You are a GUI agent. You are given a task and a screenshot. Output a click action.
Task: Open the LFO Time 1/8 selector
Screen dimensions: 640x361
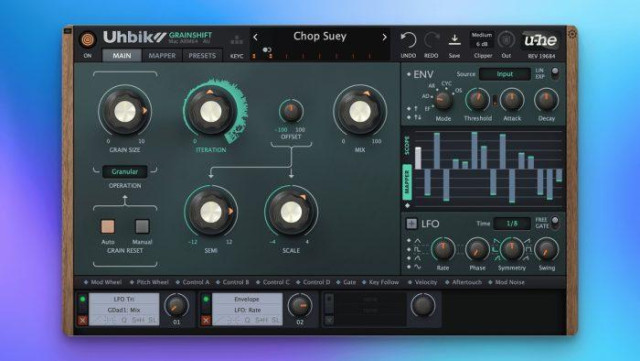[512, 223]
